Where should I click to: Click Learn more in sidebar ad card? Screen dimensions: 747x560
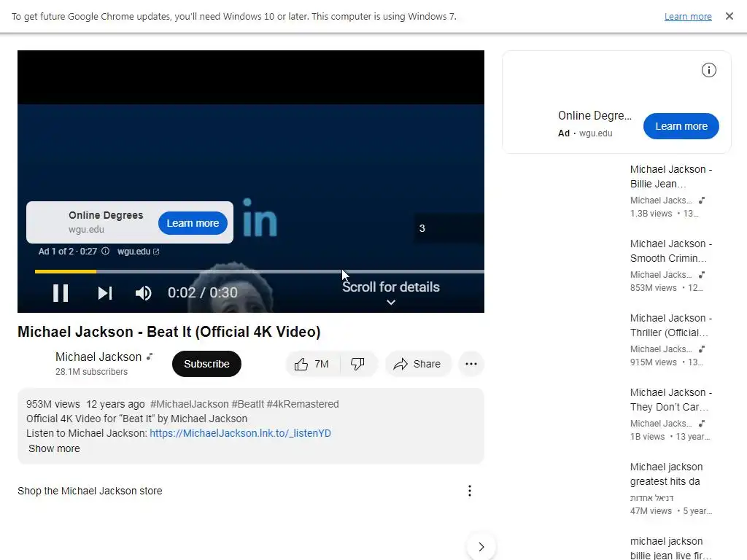pos(681,126)
